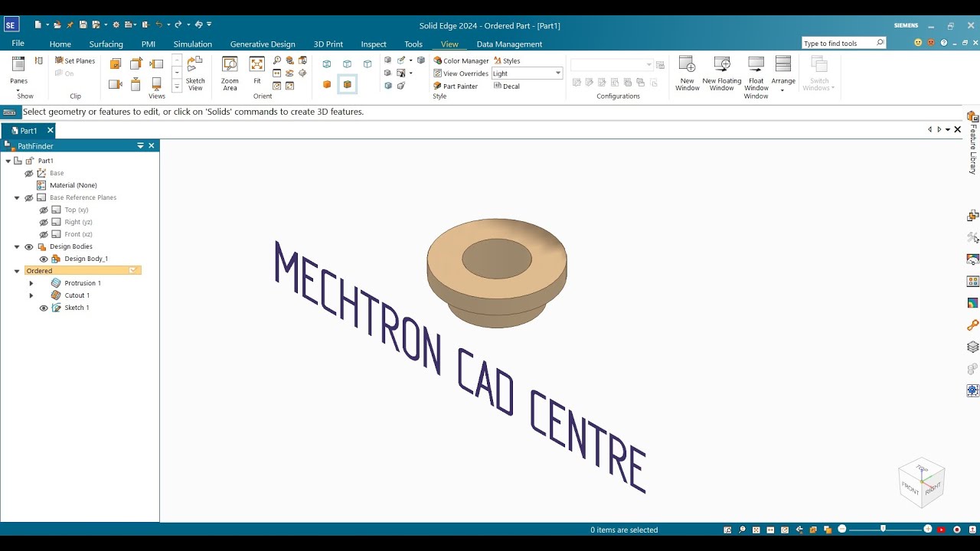Viewport: 980px width, 551px height.
Task: Switch to the Data Management tab
Action: (509, 44)
